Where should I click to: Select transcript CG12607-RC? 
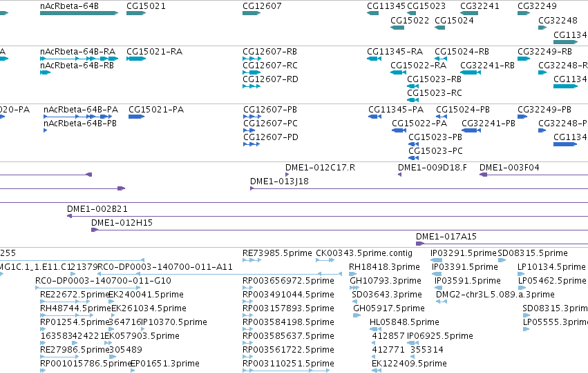252,72
